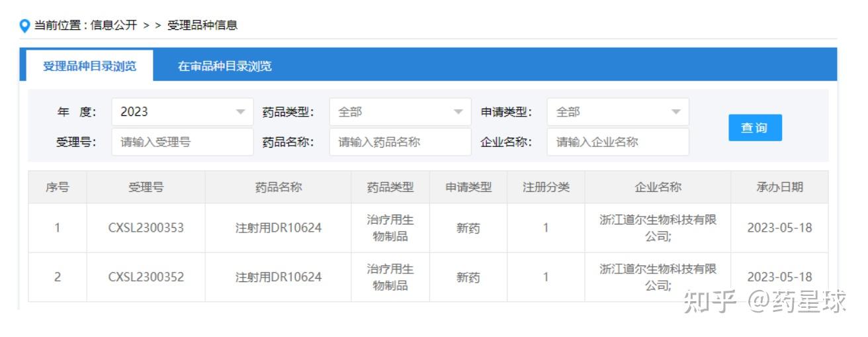Click date 2023-05-18 in the CXSL2300353 row
The height and width of the screenshot is (337, 868).
(x=779, y=228)
